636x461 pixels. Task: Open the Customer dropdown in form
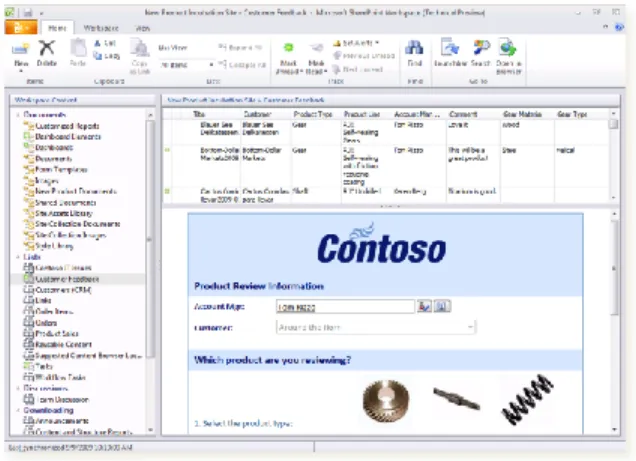tap(471, 327)
